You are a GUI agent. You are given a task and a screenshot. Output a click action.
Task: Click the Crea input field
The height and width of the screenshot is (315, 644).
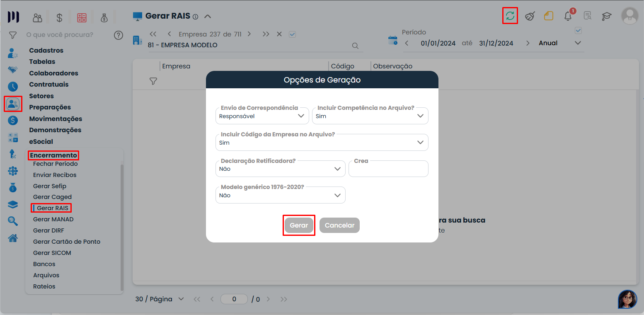point(388,170)
